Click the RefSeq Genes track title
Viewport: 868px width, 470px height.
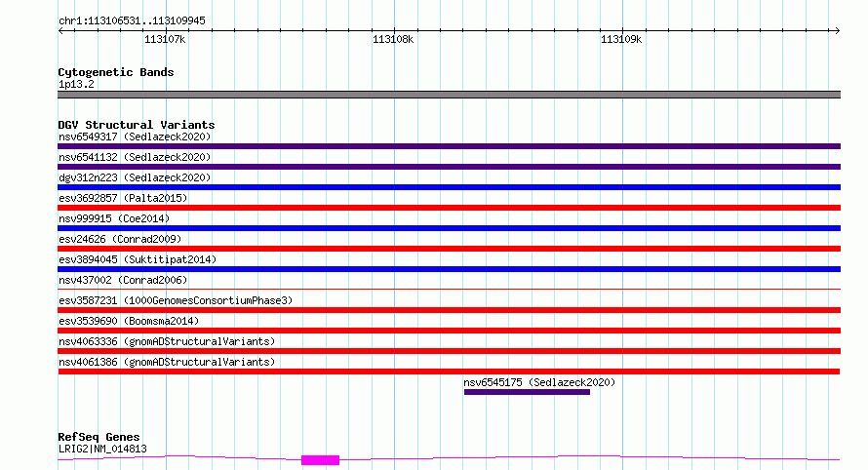99,437
